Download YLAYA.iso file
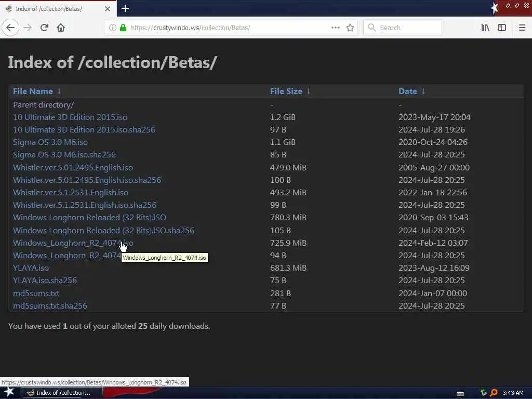This screenshot has height=399, width=532. tap(31, 268)
